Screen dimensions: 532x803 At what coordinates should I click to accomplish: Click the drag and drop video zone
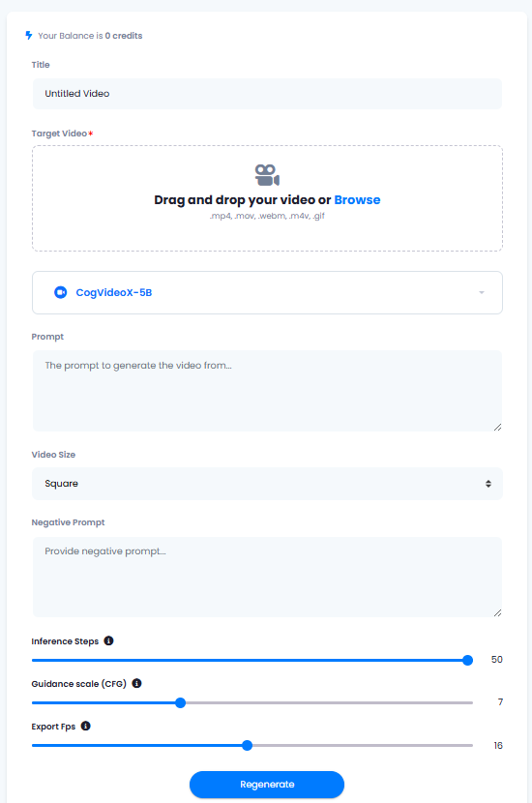[x=267, y=198]
